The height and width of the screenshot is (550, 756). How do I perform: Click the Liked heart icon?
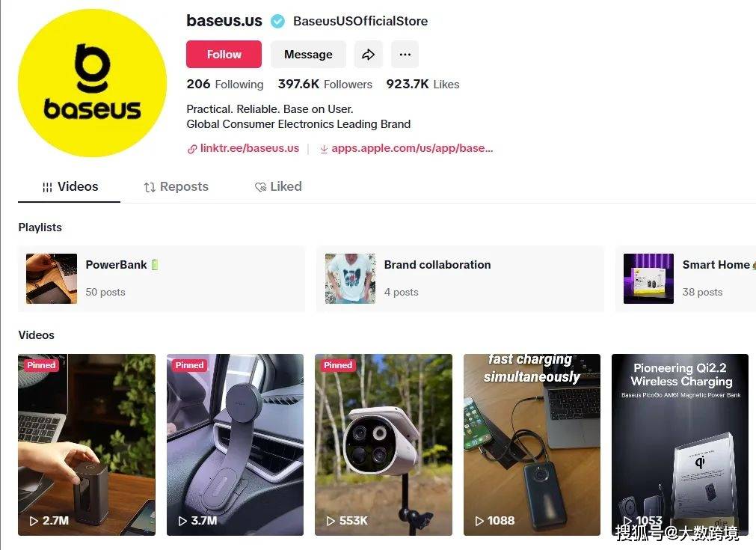pyautogui.click(x=260, y=187)
